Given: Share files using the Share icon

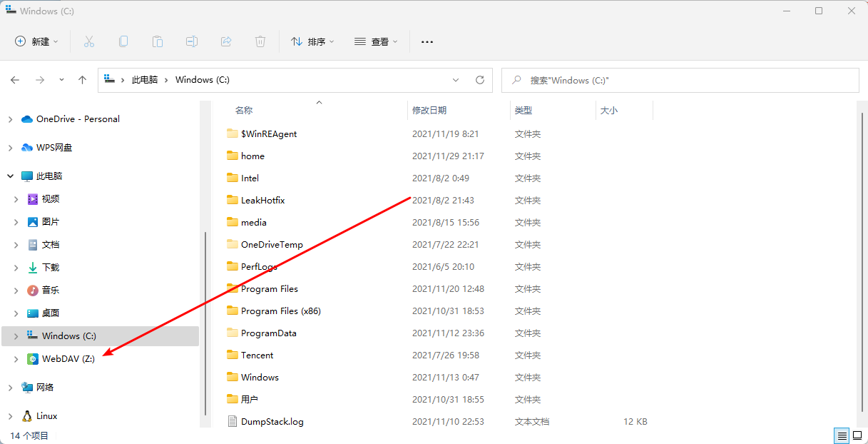Looking at the screenshot, I should (225, 41).
